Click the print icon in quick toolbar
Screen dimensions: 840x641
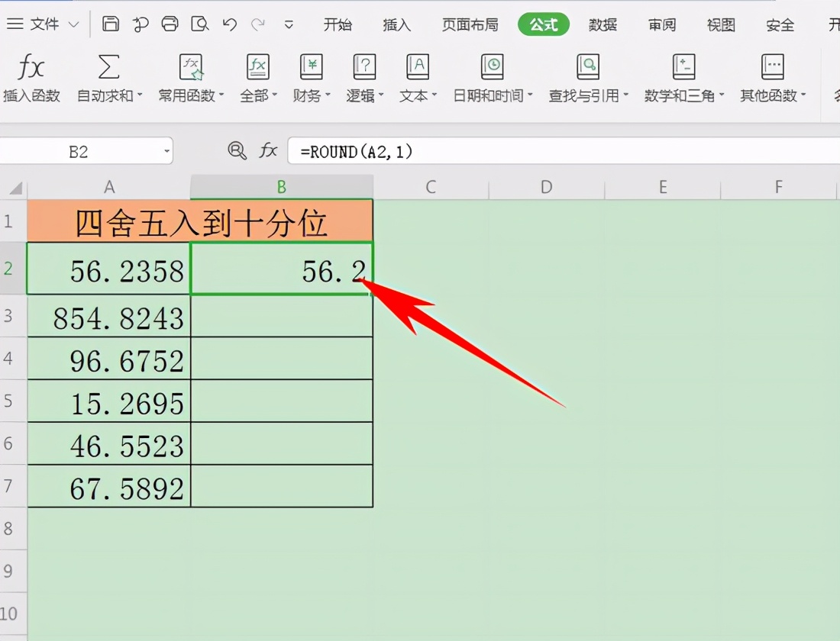pyautogui.click(x=170, y=24)
